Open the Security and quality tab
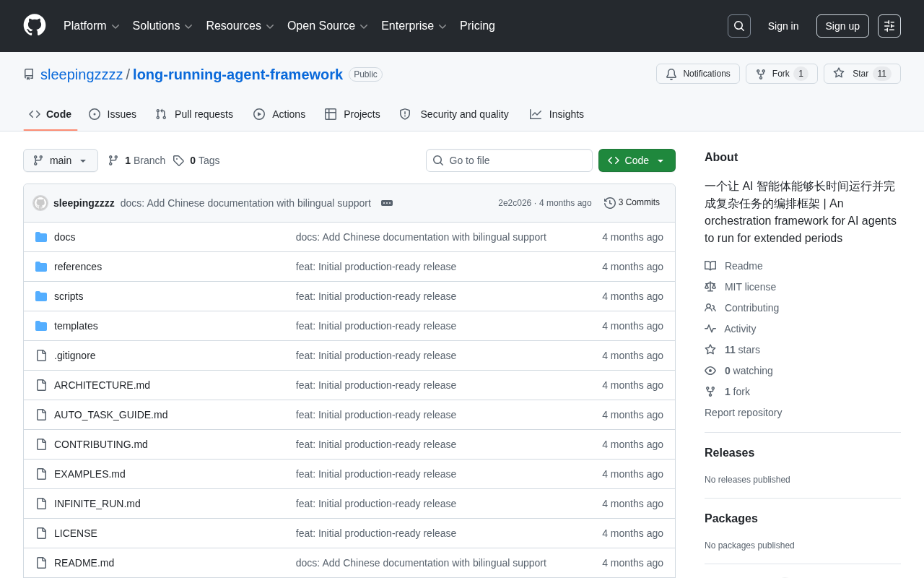This screenshot has height=578, width=924. [x=454, y=114]
